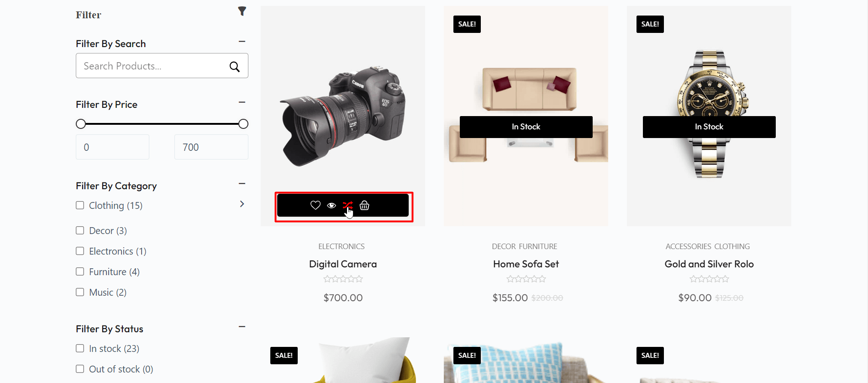The height and width of the screenshot is (383, 868).
Task: Add Digital Camera to wishlist heart icon
Action: point(316,205)
